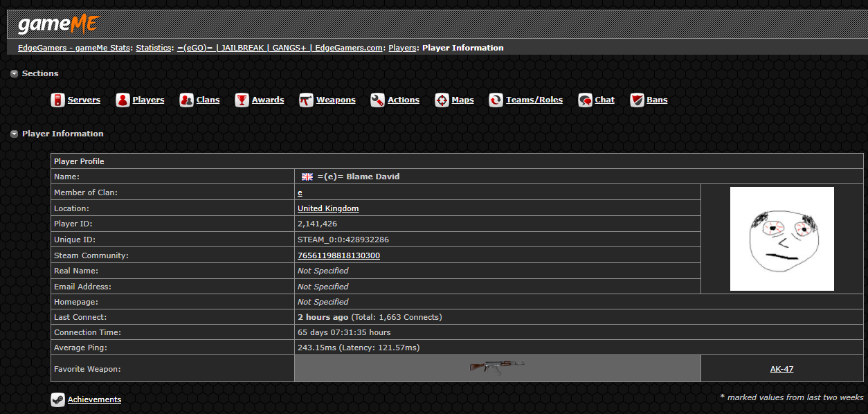Open Steam Community ID 76561198818130300
868x414 pixels.
[338, 255]
